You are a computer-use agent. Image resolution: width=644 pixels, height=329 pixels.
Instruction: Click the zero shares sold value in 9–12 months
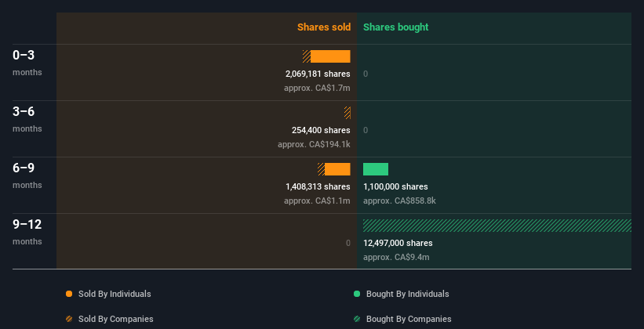coord(347,243)
